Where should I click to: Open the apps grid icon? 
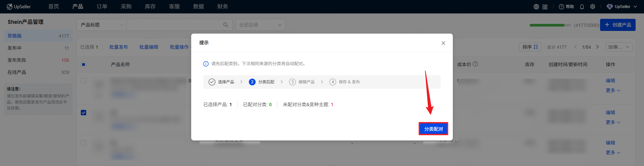pos(545,7)
